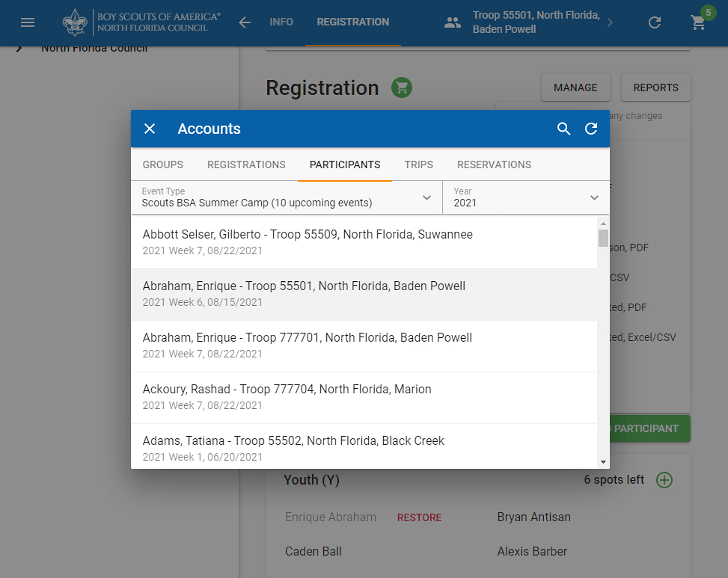Search within the Accounts dialog
The width and height of the screenshot is (728, 578).
563,129
